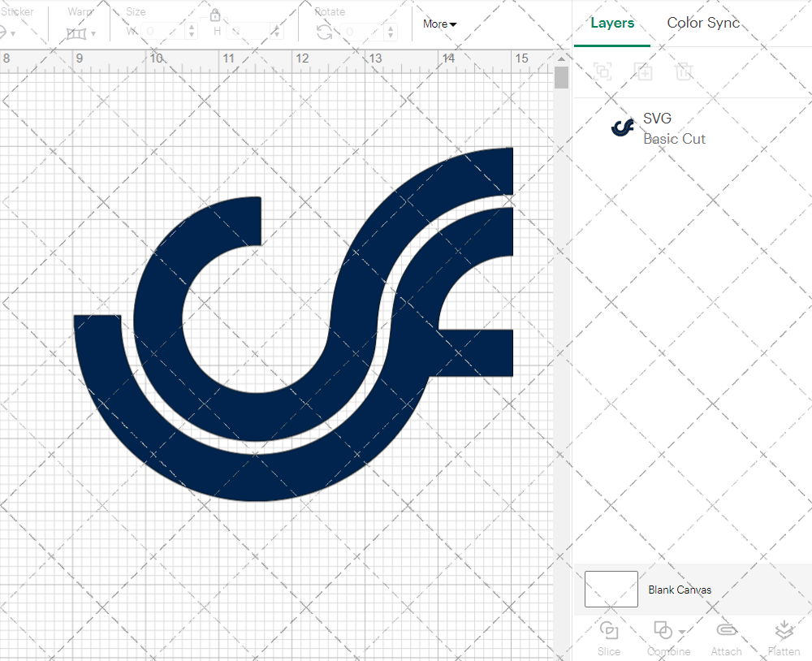Click the Delete layer trash icon
The width and height of the screenshot is (812, 661).
pyautogui.click(x=684, y=71)
